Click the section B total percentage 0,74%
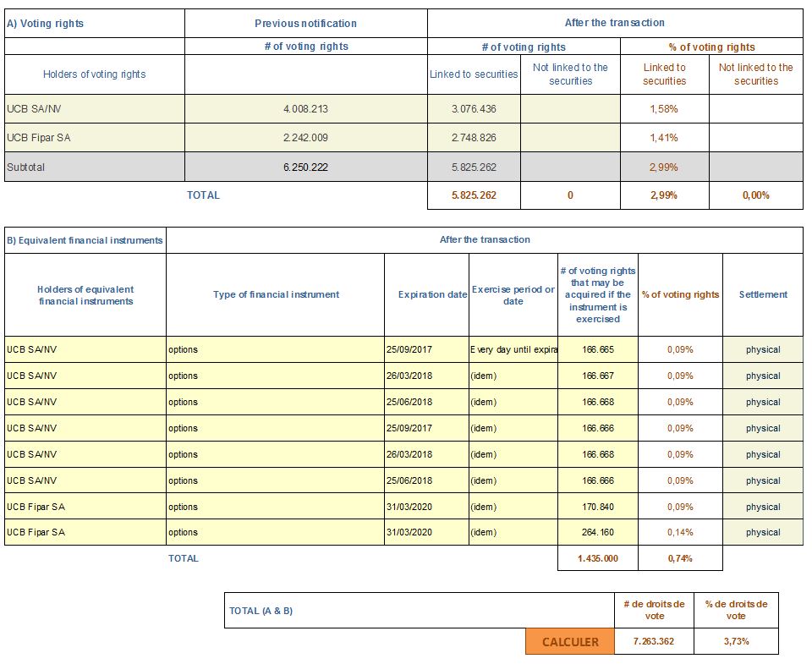812x664 pixels. [x=680, y=558]
